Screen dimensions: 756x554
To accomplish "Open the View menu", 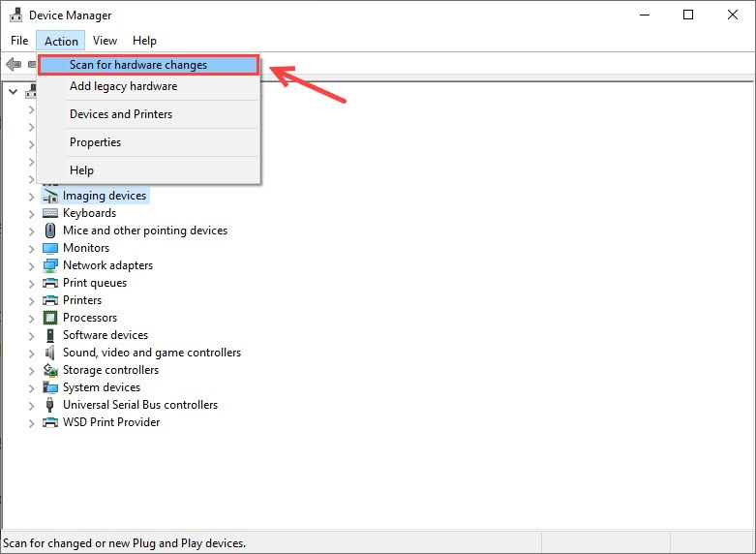I will pyautogui.click(x=106, y=41).
